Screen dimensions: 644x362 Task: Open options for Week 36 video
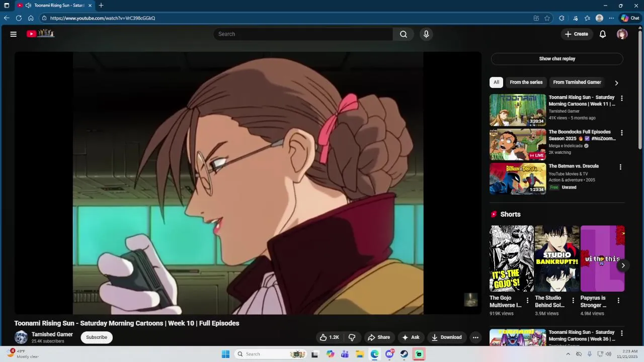tap(622, 333)
